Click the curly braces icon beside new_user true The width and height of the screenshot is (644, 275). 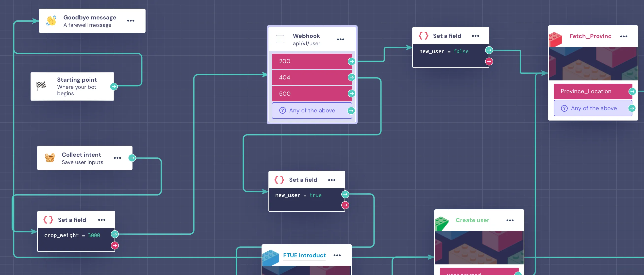(279, 180)
